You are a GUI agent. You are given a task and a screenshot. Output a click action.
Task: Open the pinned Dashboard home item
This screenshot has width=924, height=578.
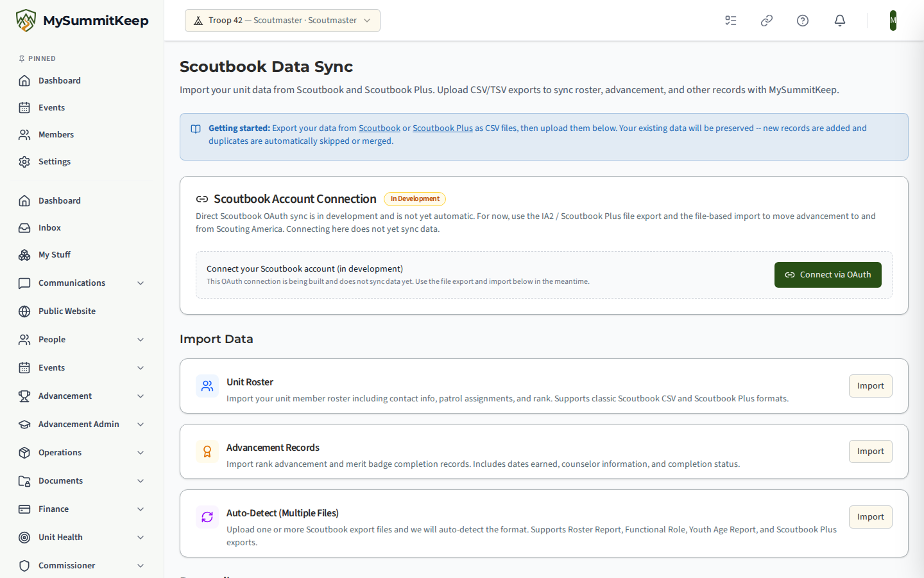pos(82,81)
